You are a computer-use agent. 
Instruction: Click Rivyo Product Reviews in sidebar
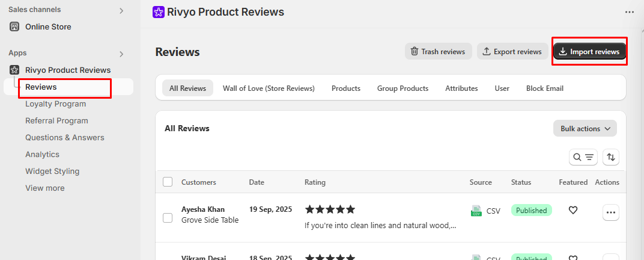(68, 70)
